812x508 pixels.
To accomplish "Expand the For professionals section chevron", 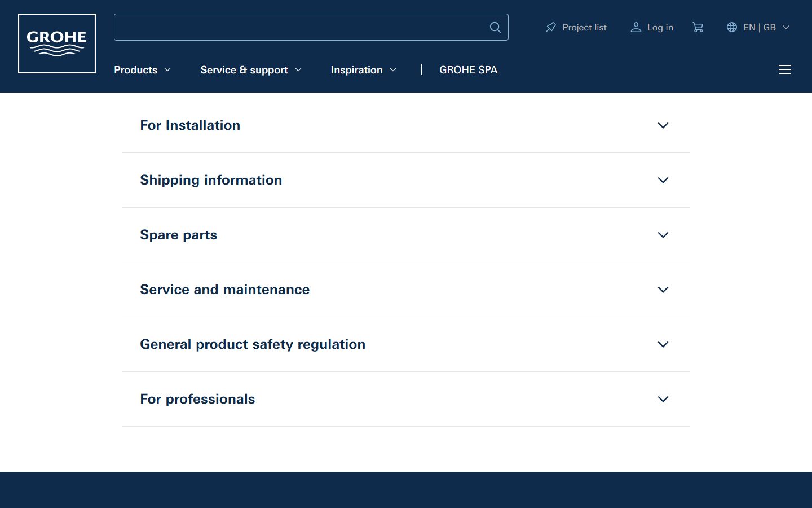I will [x=663, y=399].
